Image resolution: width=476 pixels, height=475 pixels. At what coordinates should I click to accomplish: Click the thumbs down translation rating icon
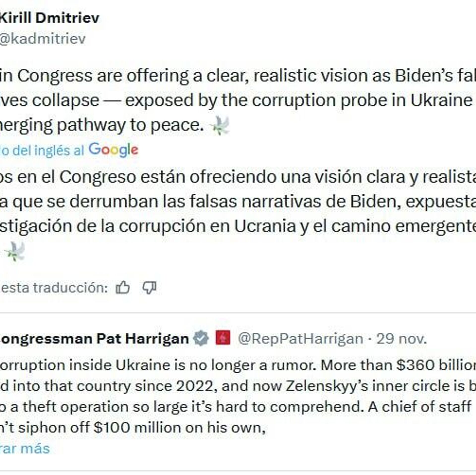click(x=149, y=288)
